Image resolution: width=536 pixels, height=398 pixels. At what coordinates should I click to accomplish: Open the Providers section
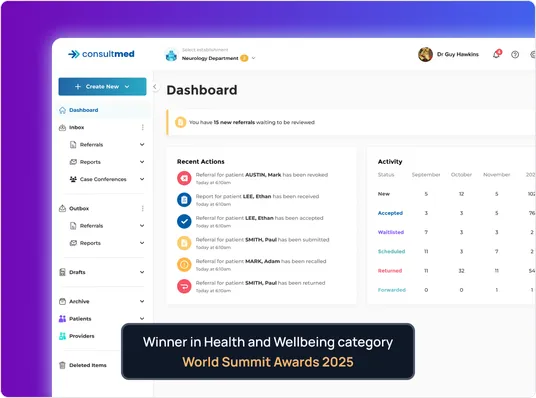click(x=81, y=336)
